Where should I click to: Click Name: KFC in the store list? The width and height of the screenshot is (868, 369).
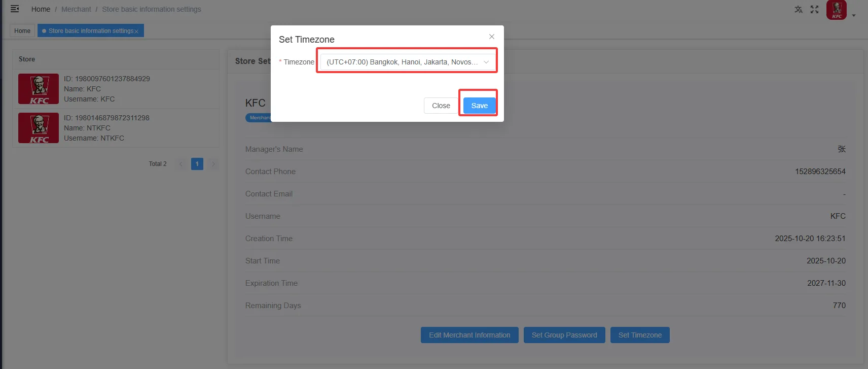click(82, 89)
